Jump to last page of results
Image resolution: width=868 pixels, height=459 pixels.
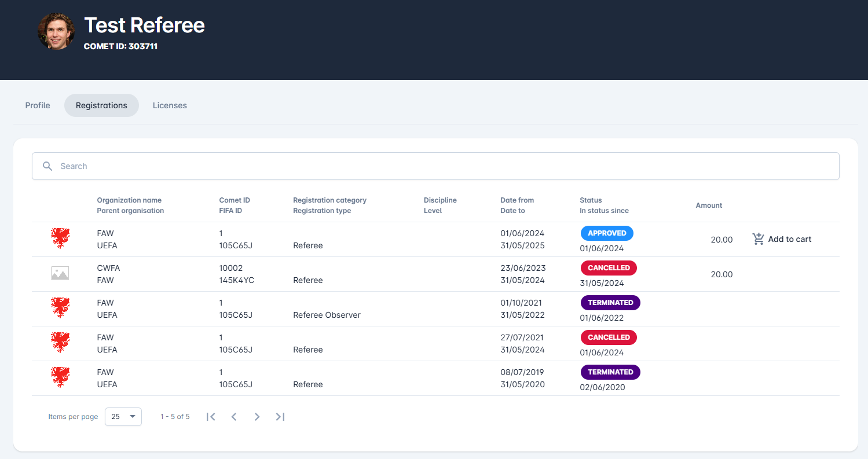coord(280,417)
